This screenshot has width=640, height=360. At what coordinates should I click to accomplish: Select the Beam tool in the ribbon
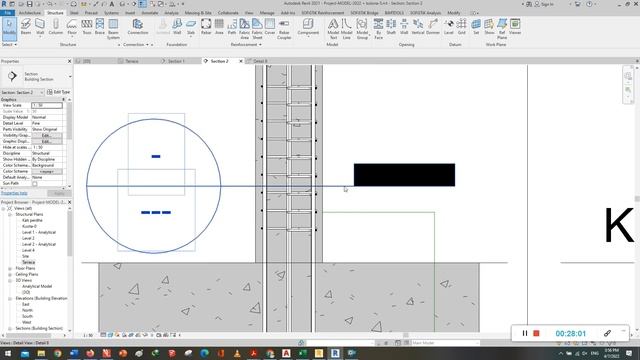[26, 27]
